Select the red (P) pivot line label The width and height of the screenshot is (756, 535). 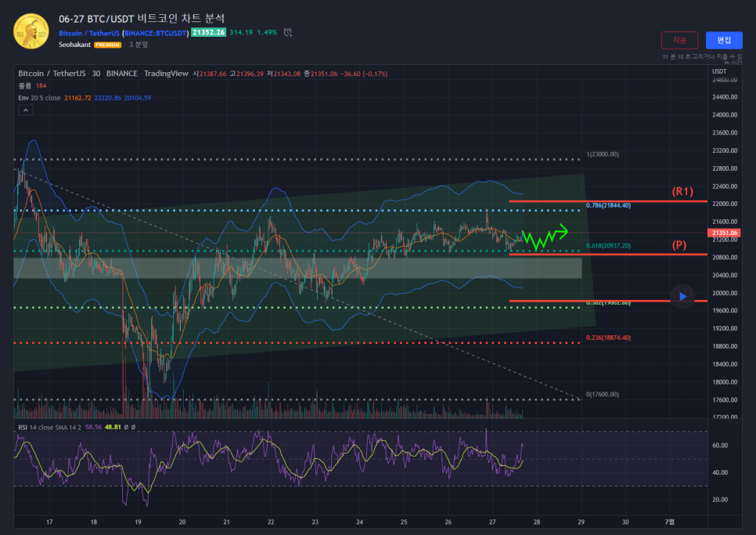[679, 244]
